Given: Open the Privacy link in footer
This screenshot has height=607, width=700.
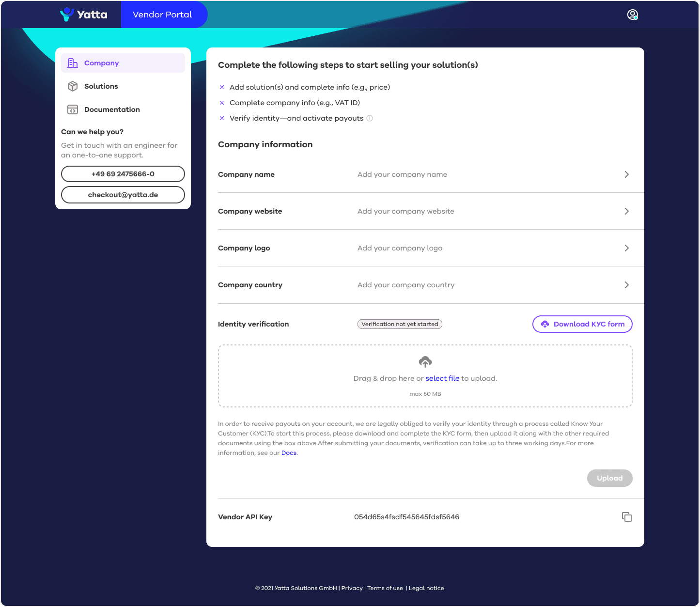Looking at the screenshot, I should (352, 588).
